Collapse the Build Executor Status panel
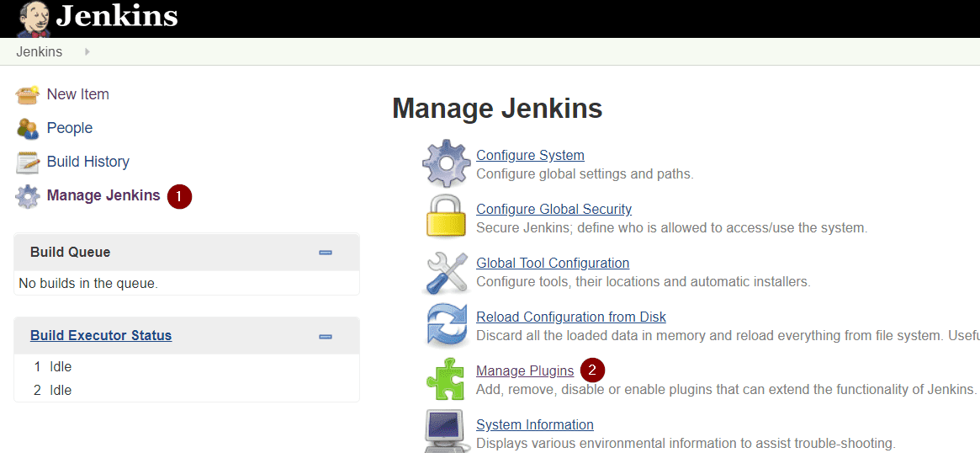The width and height of the screenshot is (980, 453). (x=326, y=336)
